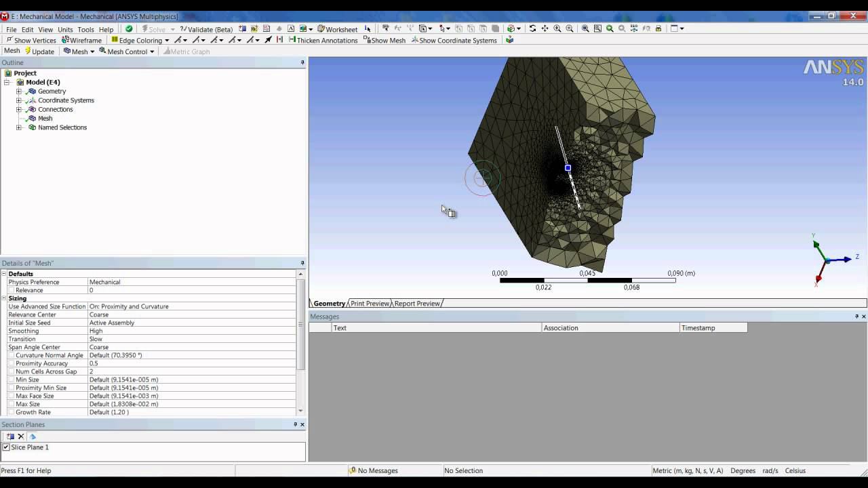Toggle the Max Size parameter checkbox
The image size is (868, 488).
12,404
